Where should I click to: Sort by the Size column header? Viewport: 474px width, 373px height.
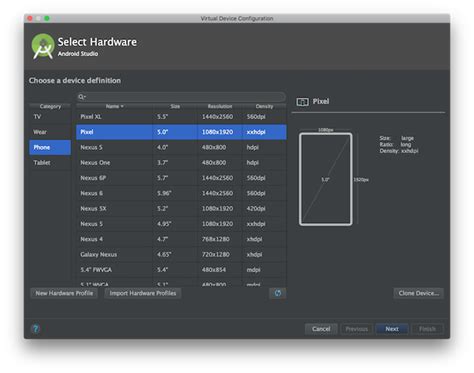point(175,106)
